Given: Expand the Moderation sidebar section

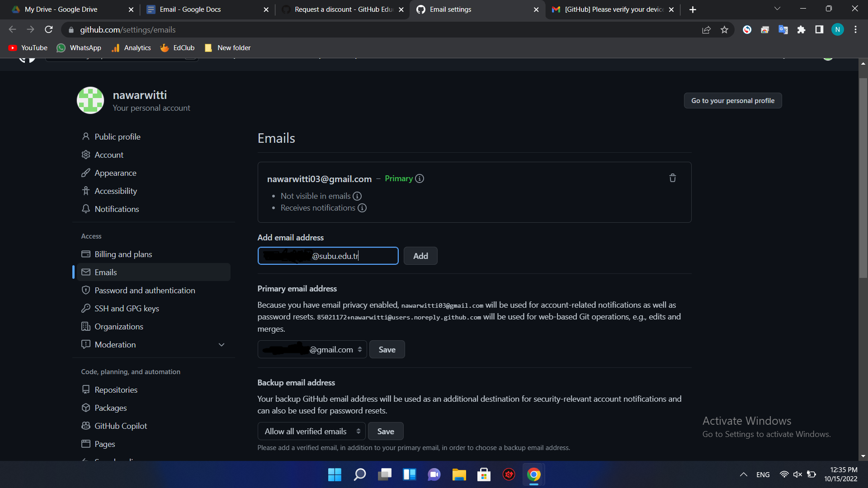Looking at the screenshot, I should click(x=222, y=345).
